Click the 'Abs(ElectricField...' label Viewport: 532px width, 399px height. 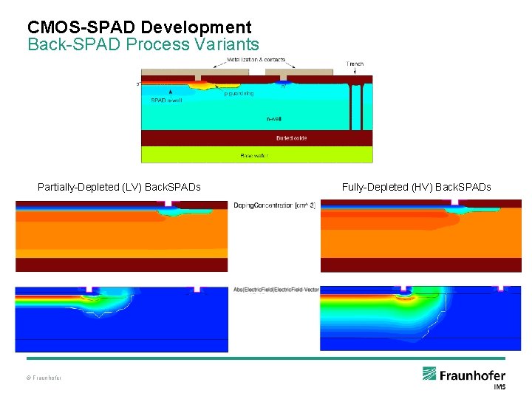(276, 290)
